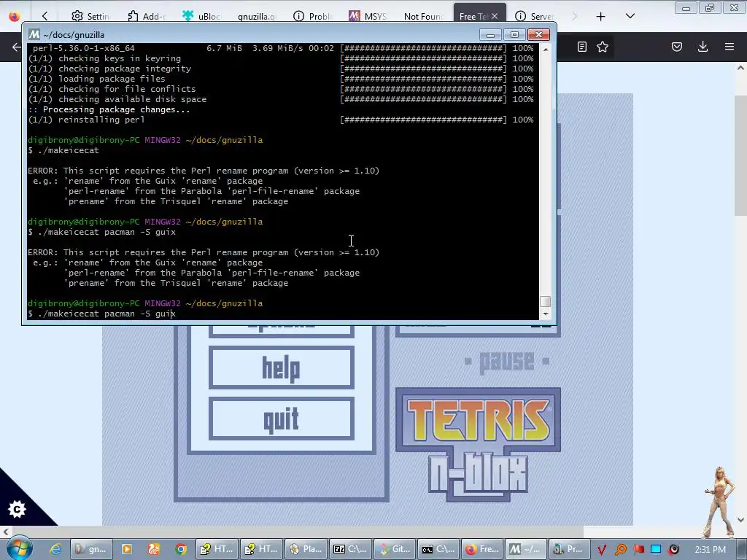Viewport: 747px width, 560px height.
Task: Switch to the Problem loading tab in Firefox
Action: click(x=312, y=16)
